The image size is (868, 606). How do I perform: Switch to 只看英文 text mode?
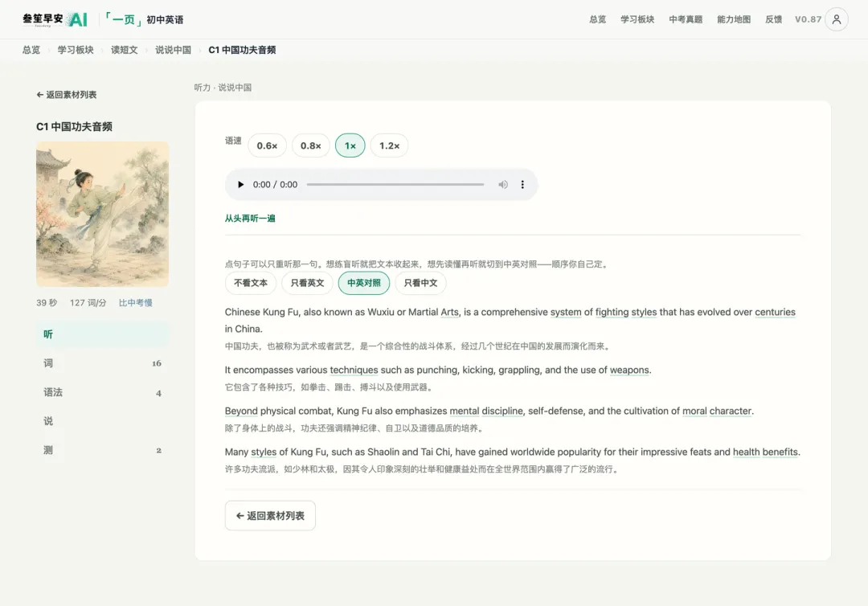(307, 283)
